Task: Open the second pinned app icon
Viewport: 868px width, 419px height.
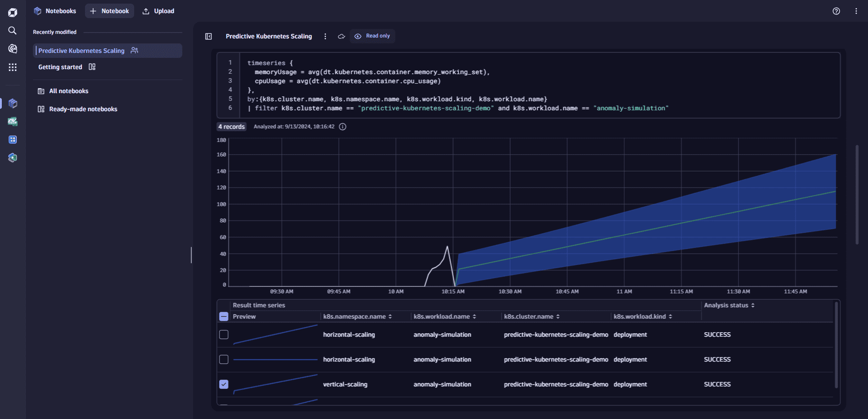Action: click(x=13, y=122)
